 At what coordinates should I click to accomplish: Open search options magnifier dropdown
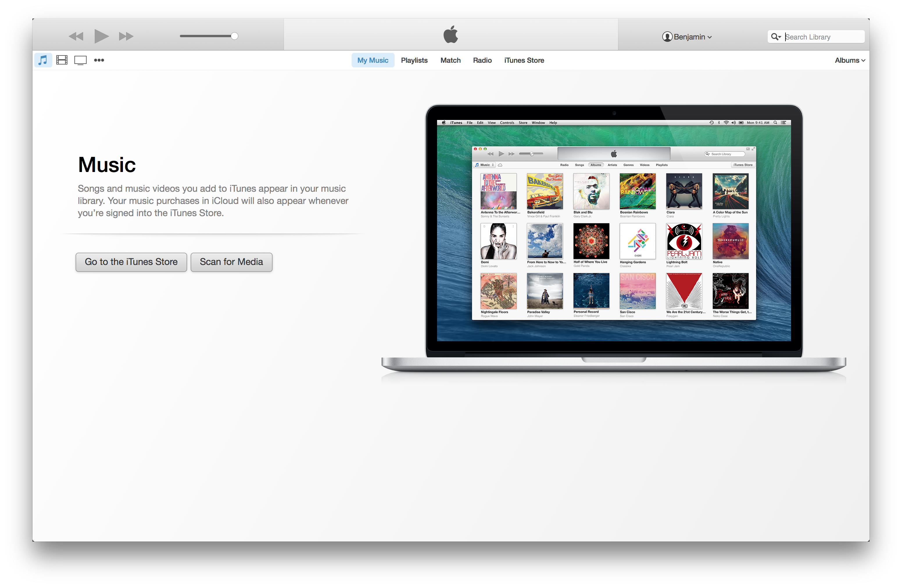776,37
